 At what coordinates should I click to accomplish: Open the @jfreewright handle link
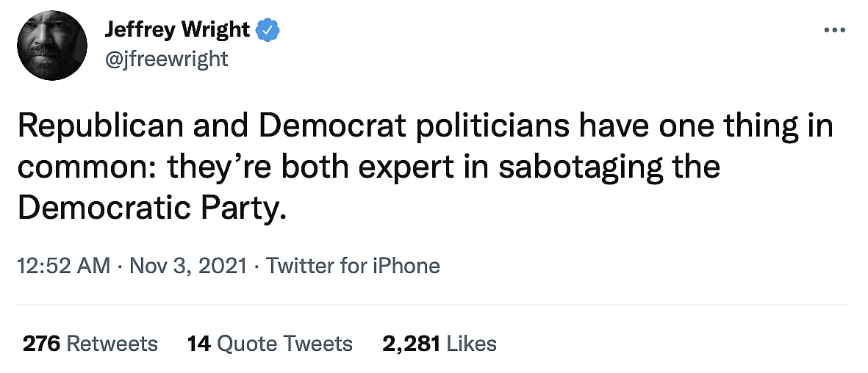click(167, 58)
